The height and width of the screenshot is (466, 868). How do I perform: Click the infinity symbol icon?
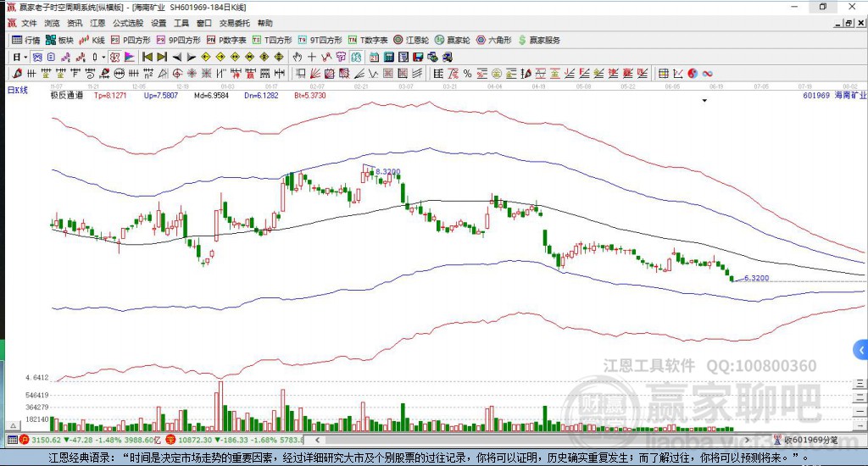point(708,74)
